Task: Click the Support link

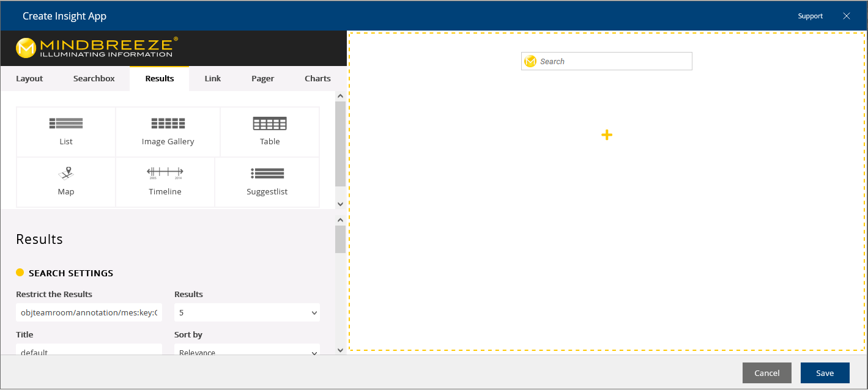Action: (811, 16)
